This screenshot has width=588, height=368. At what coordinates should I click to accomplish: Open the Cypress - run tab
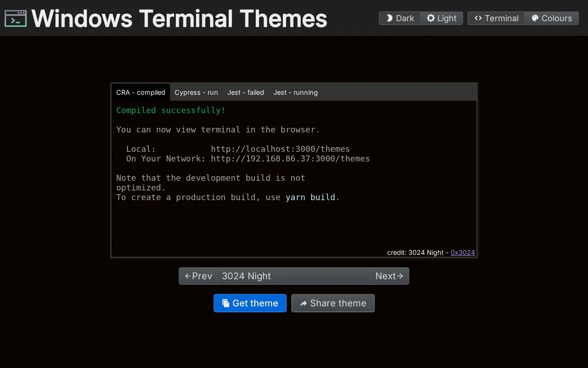(x=196, y=92)
